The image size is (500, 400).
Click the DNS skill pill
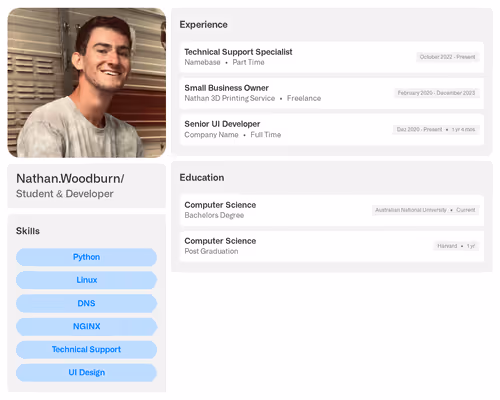click(86, 303)
